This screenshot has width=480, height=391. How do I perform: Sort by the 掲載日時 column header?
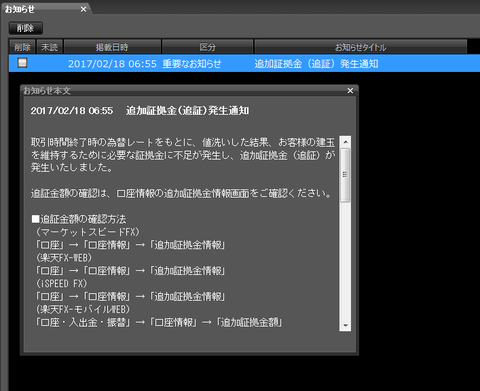(x=112, y=47)
